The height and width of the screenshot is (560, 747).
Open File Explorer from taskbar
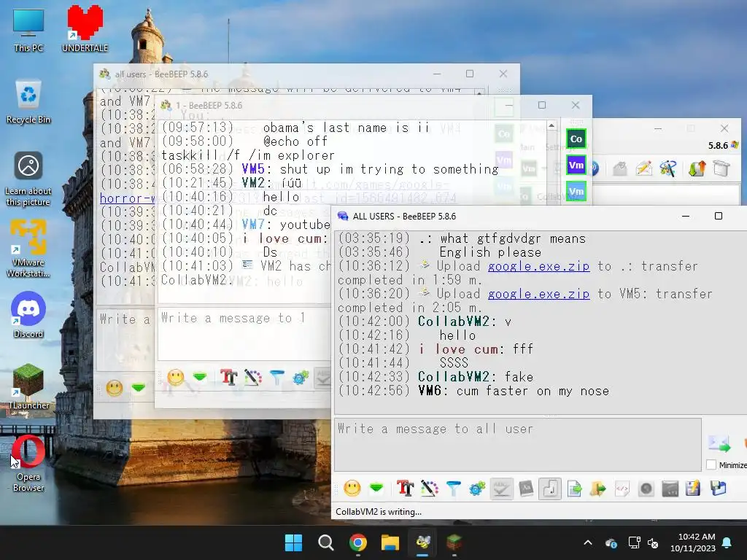point(390,542)
